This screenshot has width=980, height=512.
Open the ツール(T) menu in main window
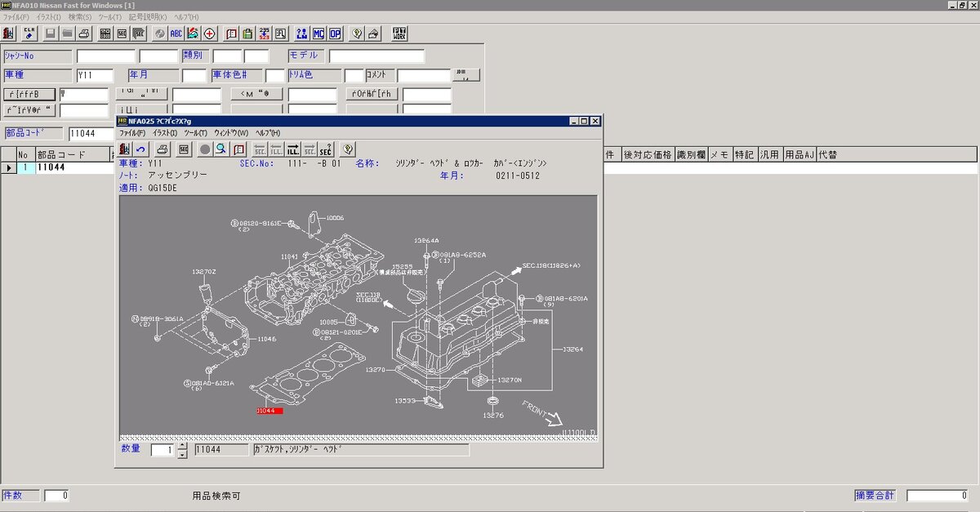tap(109, 17)
